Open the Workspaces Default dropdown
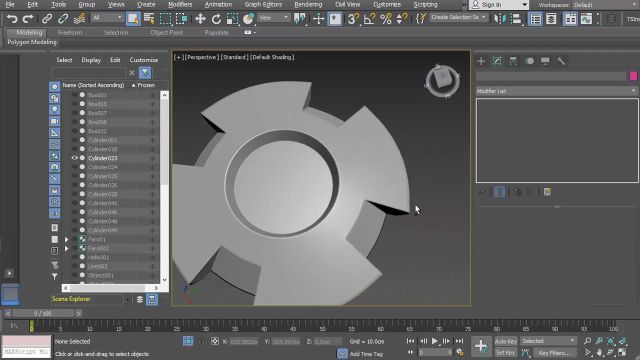Image resolution: width=640 pixels, height=360 pixels. pyautogui.click(x=605, y=5)
